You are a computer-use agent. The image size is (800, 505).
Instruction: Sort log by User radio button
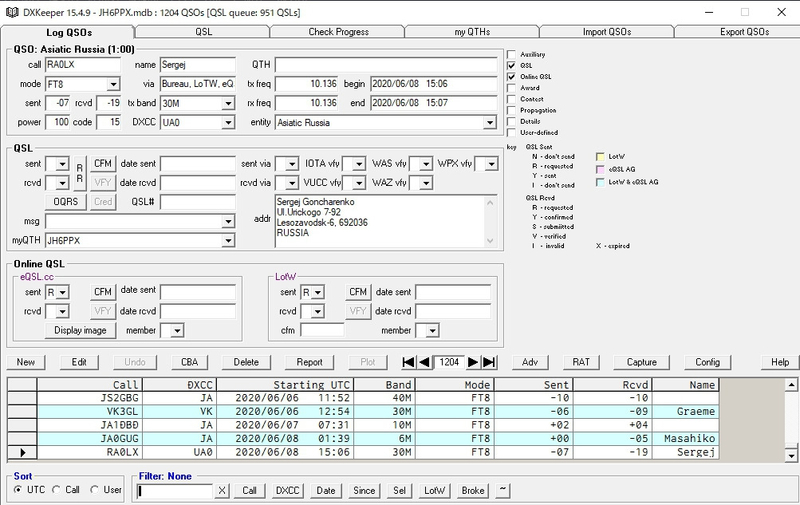(94, 490)
